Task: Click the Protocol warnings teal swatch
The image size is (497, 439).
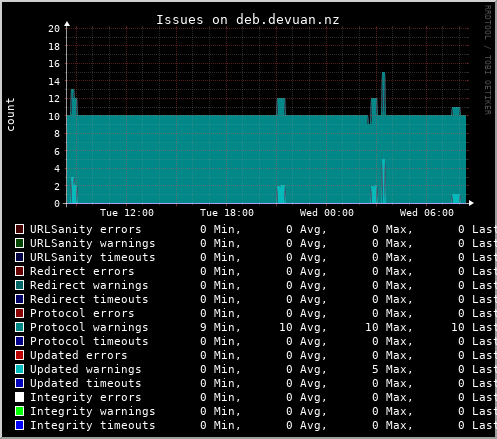Action: pyautogui.click(x=19, y=327)
